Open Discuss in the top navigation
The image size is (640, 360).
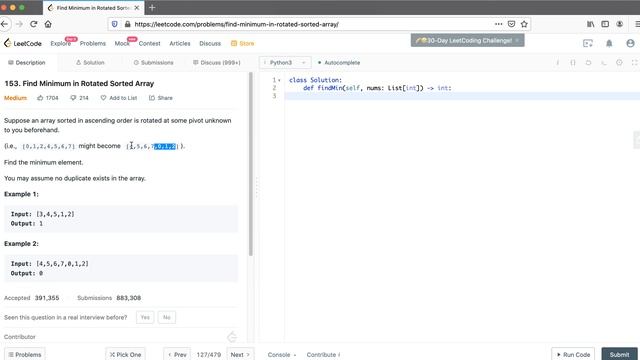(210, 43)
